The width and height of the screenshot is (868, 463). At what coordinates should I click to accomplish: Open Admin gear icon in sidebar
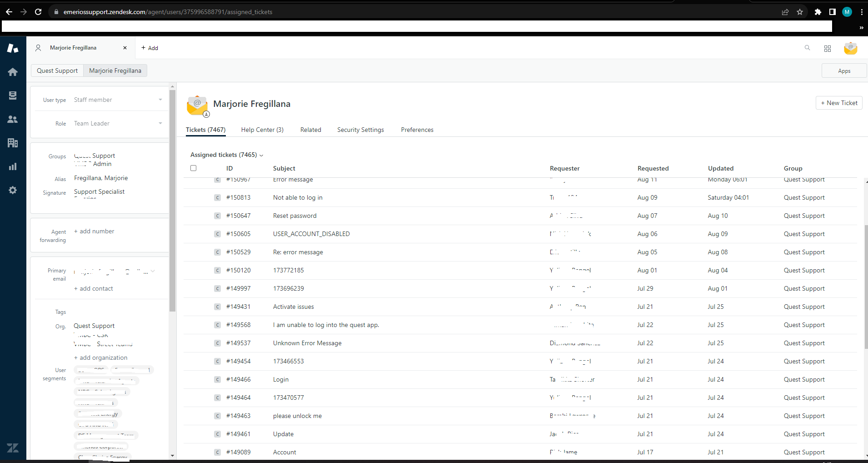tap(13, 190)
